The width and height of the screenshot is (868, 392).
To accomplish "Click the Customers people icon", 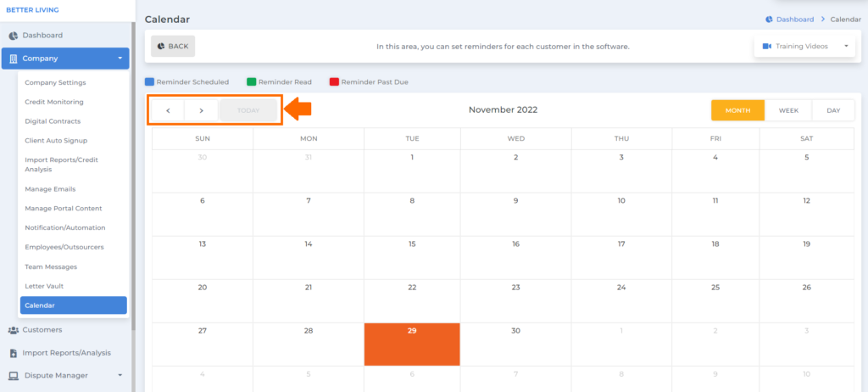I will pos(14,330).
